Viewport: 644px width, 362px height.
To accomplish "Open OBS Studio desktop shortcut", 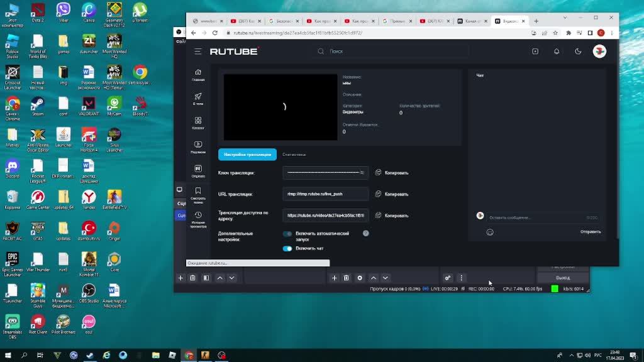I will click(89, 293).
